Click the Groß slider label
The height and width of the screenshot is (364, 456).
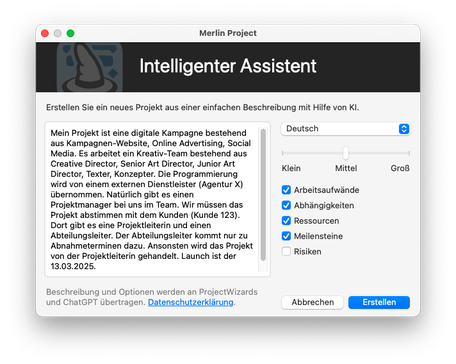(400, 168)
